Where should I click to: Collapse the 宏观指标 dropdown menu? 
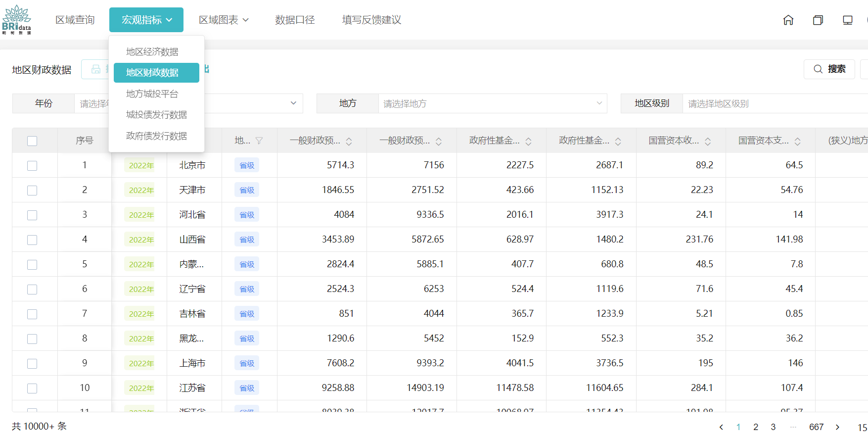click(x=146, y=20)
